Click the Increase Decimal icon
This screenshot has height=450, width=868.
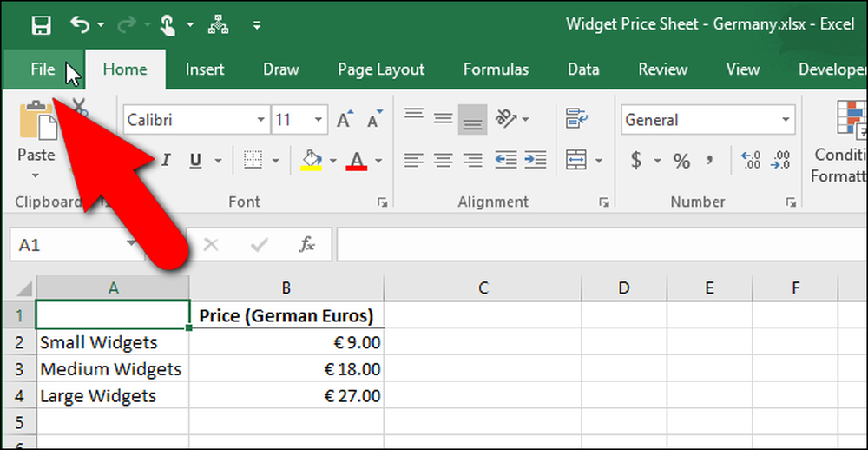tap(751, 161)
